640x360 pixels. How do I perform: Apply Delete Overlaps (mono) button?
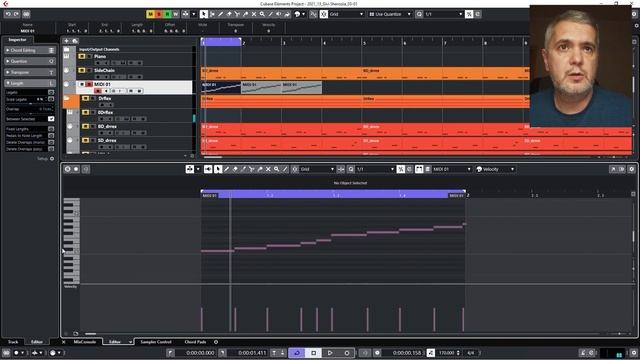click(x=51, y=142)
